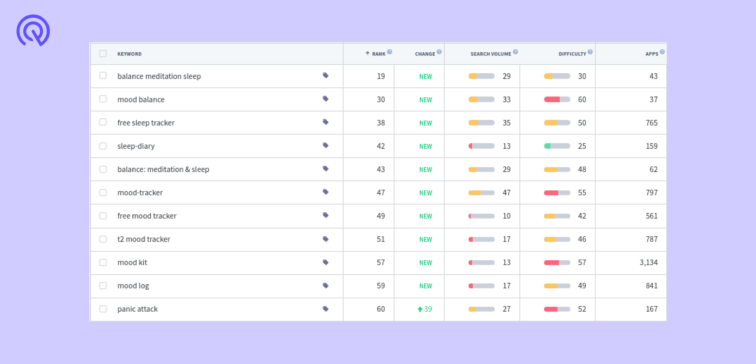Click rank value 19
The width and height of the screenshot is (756, 364).
[x=381, y=76]
